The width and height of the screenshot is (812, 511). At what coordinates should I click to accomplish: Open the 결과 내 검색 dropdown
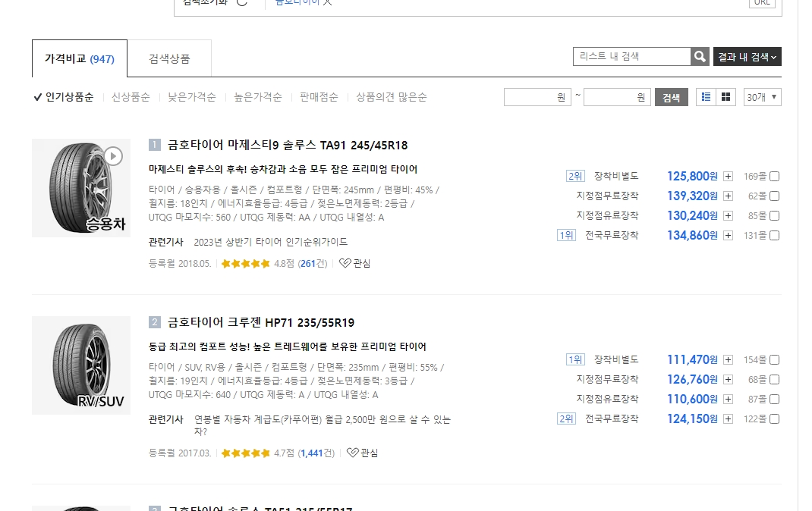click(747, 56)
